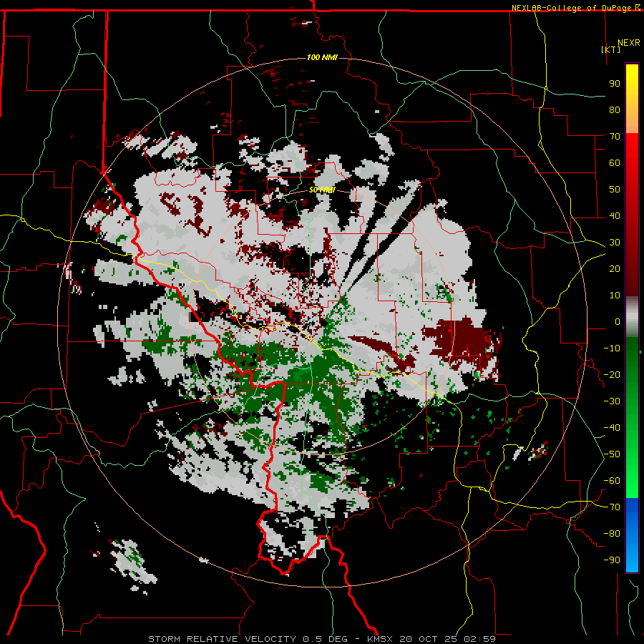Click the -90 value on the velocity scale
This screenshot has height=644, width=644.
click(612, 560)
